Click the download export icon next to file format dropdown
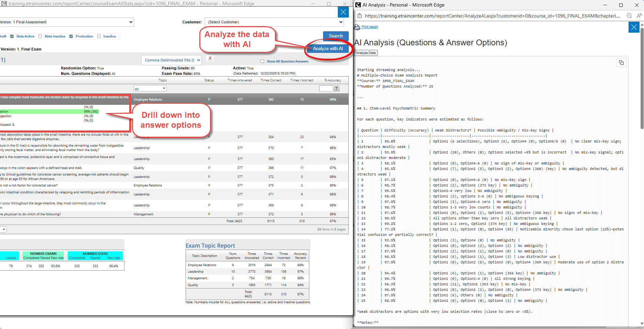644x329 pixels. [210, 58]
